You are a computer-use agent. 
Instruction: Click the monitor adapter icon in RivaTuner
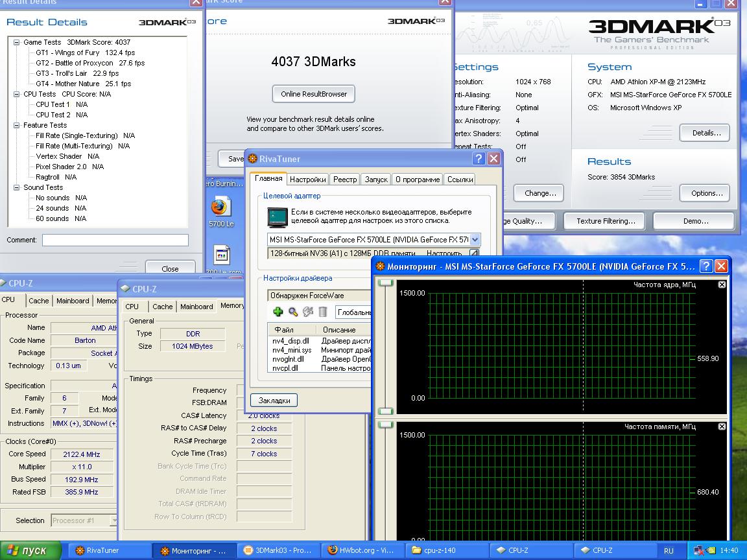tap(277, 217)
